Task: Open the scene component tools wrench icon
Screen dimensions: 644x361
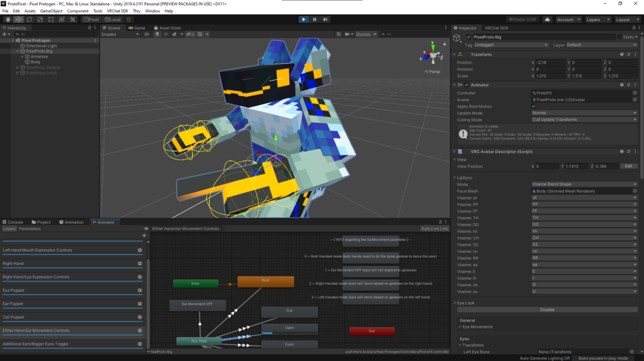Action: 338,35
